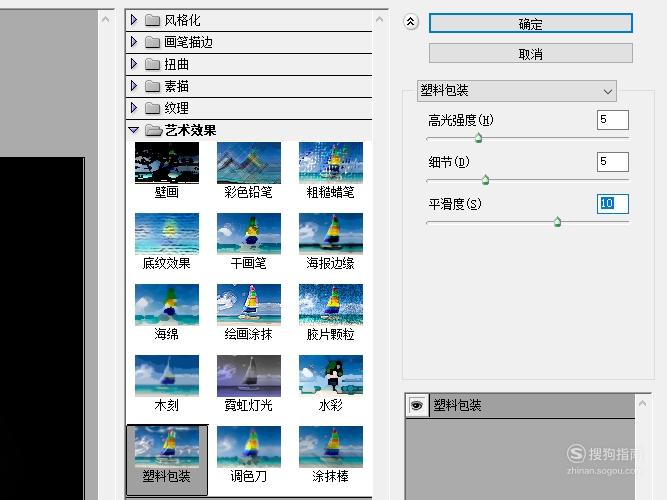Screen dimensions: 667x500
Task: Choose the 海报边缘 filter thumbnail
Action: pos(331,234)
